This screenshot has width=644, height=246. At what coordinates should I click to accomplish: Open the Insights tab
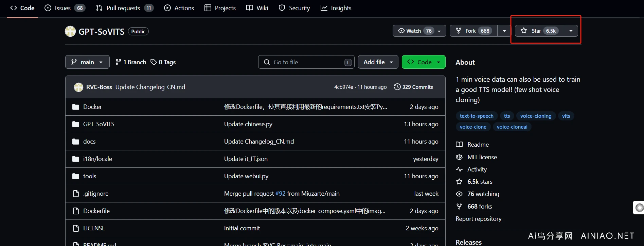(x=336, y=8)
